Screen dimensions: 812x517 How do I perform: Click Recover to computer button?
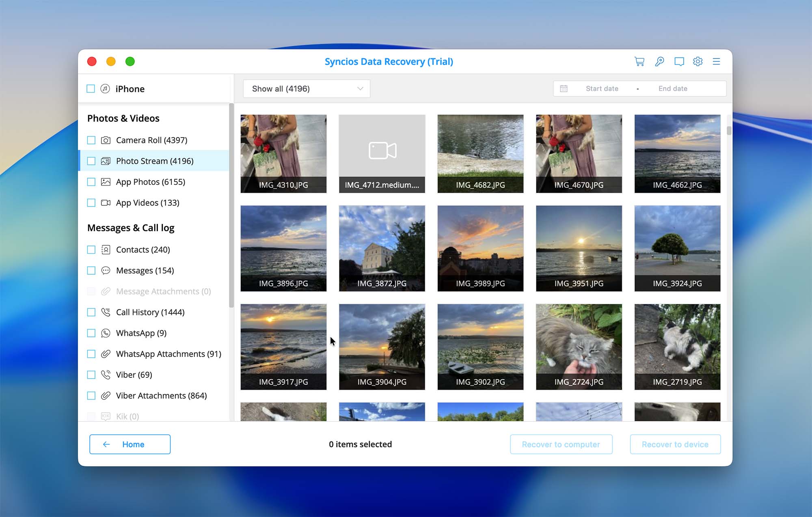(x=561, y=444)
